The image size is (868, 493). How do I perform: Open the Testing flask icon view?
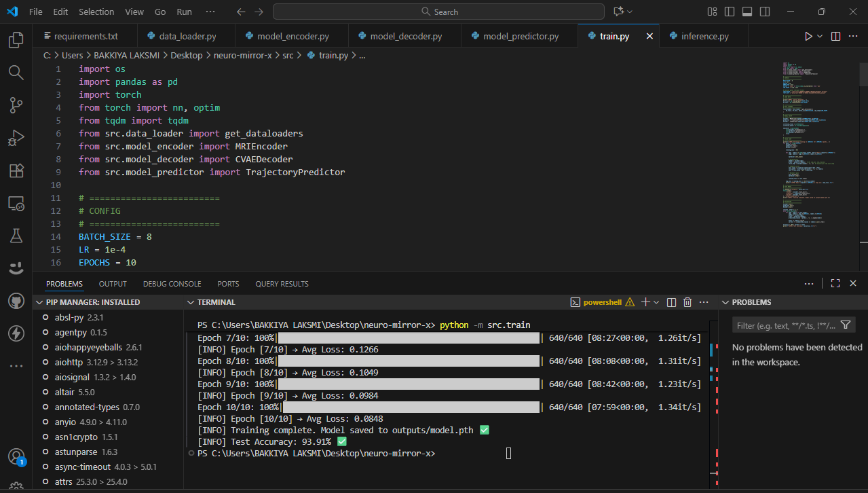(16, 236)
